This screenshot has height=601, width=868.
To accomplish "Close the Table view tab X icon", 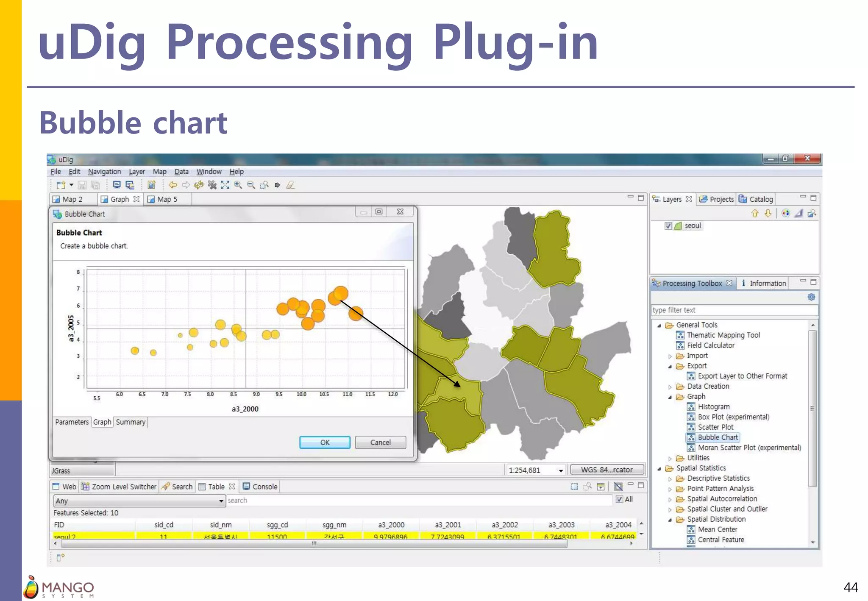I will pos(232,487).
